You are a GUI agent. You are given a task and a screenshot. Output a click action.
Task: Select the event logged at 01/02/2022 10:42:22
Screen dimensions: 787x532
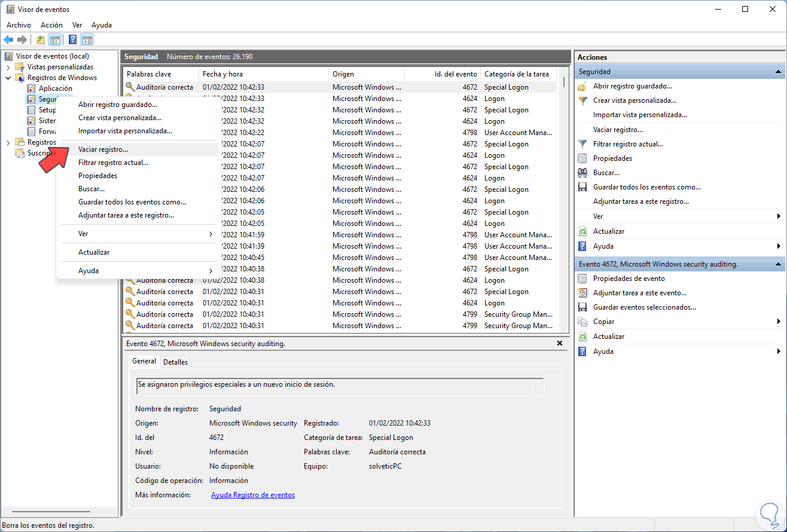[340, 133]
